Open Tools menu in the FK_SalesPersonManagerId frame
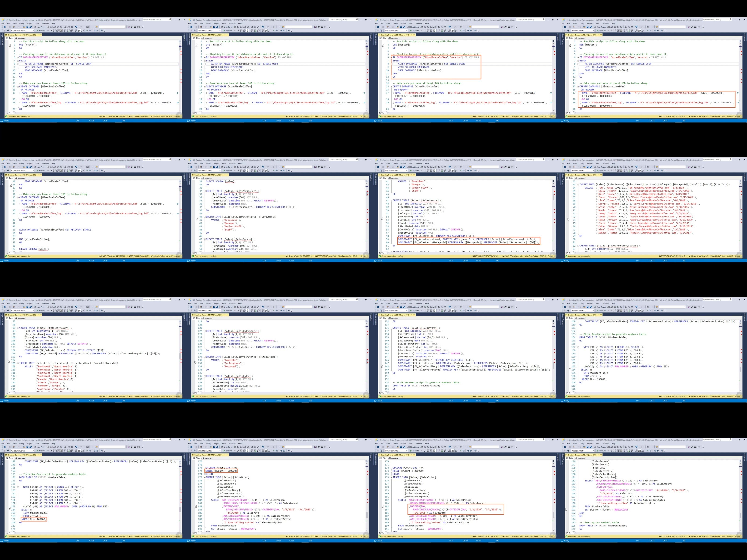This screenshot has height=560, width=747. pos(411,164)
